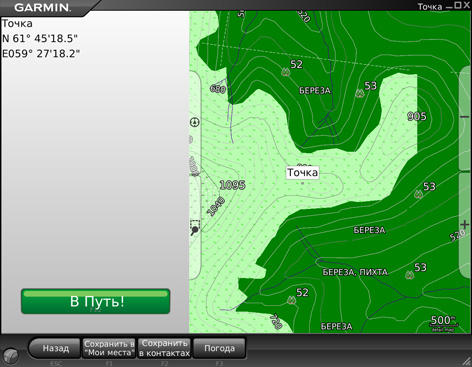This screenshot has width=472, height=367.
Task: Click Сохранить в "Мои места" button
Action: coord(109,348)
